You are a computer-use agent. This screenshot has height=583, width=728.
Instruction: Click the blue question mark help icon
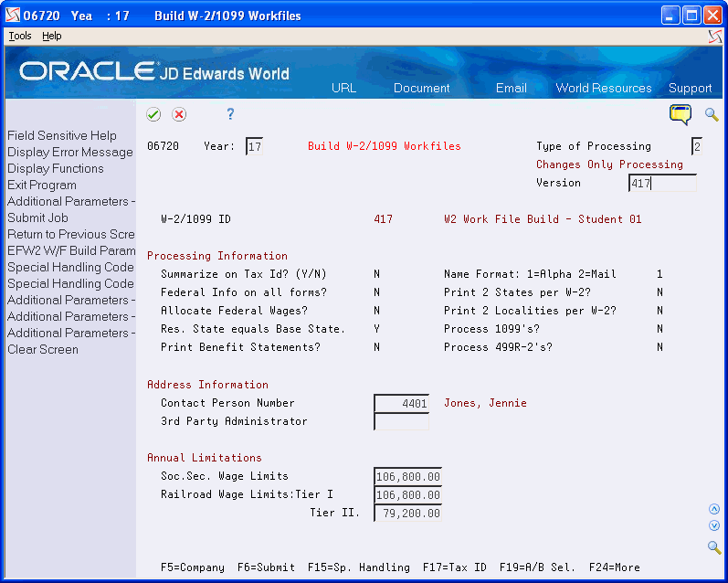(230, 114)
